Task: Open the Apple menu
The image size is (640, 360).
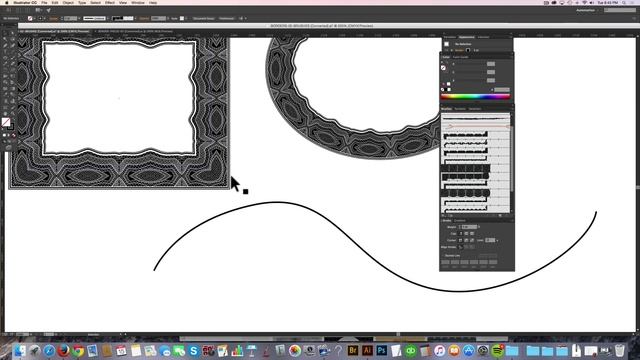Action: point(7,2)
